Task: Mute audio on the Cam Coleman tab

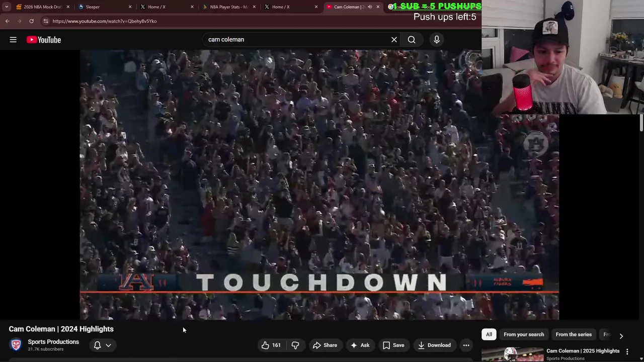Action: coord(370,7)
